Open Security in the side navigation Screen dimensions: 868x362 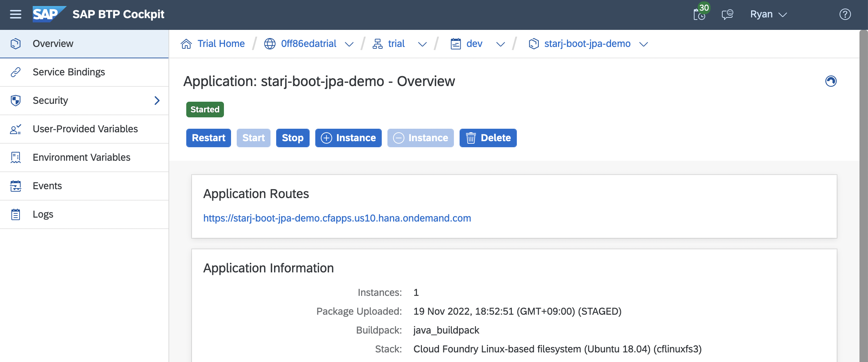pos(84,101)
